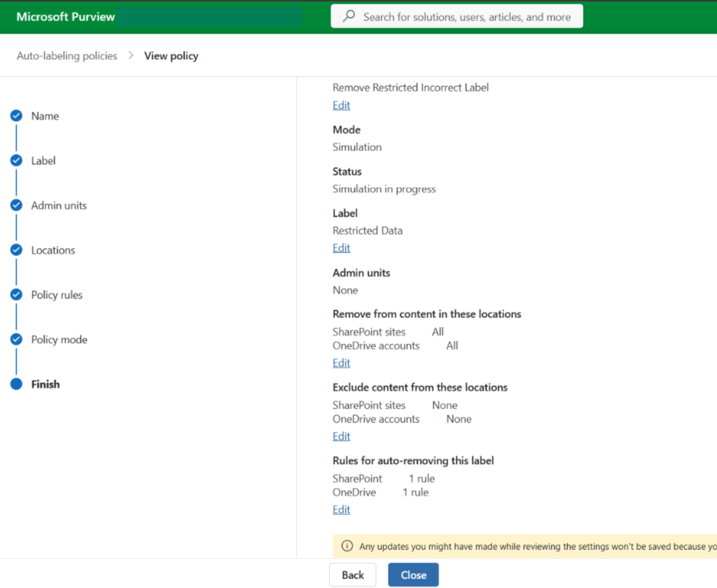Select the Policy mode step label
This screenshot has width=717, height=588.
click(59, 340)
